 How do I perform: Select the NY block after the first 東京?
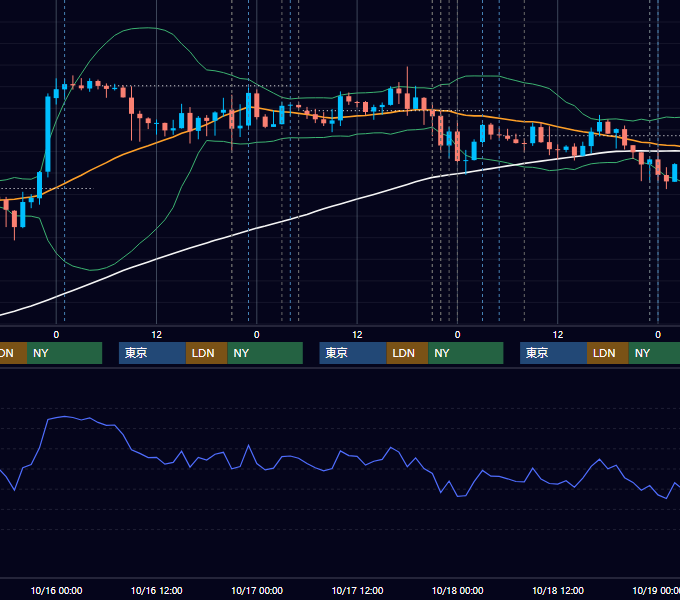click(265, 353)
